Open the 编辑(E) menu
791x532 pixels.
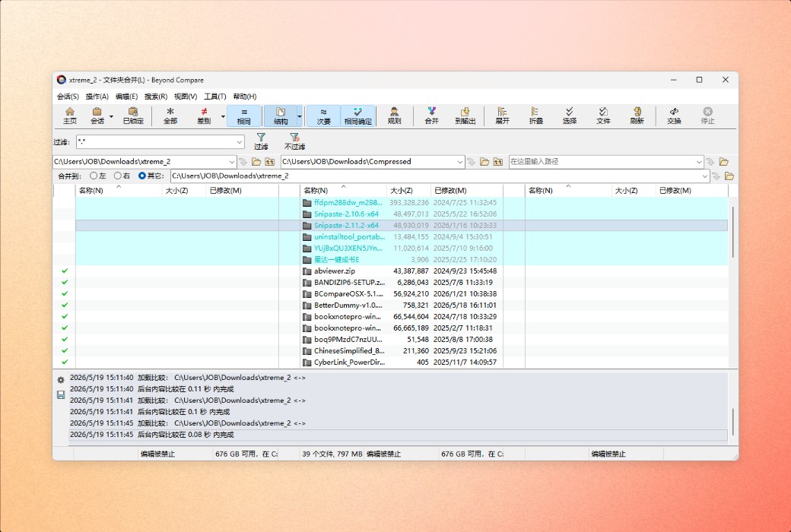pos(126,97)
